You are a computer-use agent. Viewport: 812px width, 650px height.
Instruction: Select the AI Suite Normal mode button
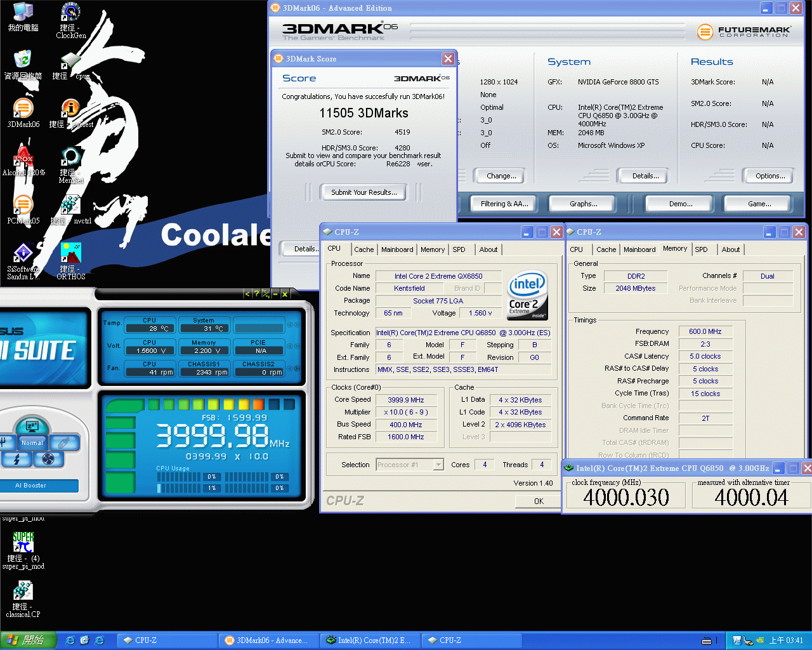[x=32, y=442]
